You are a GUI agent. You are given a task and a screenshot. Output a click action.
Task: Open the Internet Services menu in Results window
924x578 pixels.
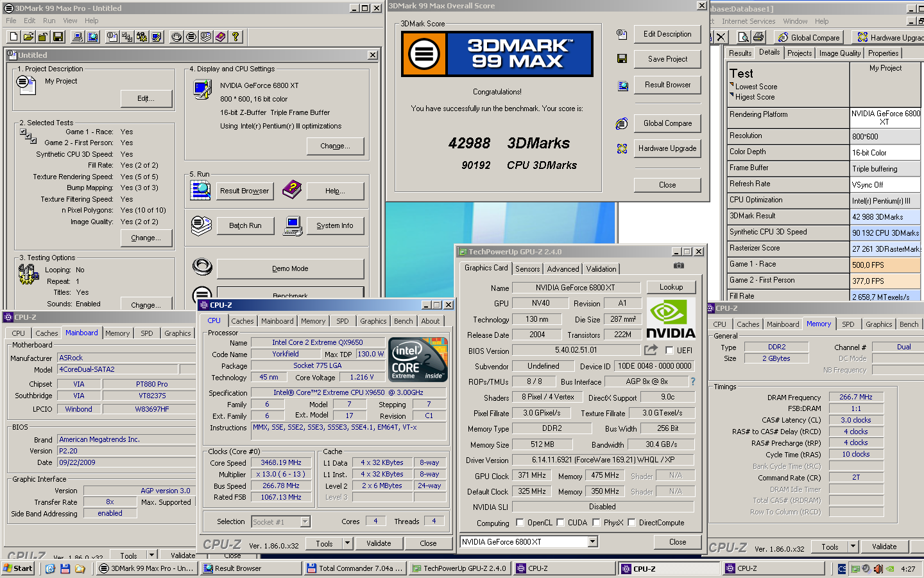click(x=748, y=21)
